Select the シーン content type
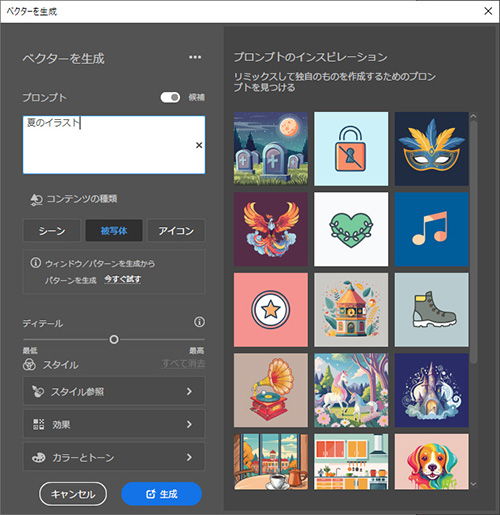The height and width of the screenshot is (515, 500). (x=52, y=230)
